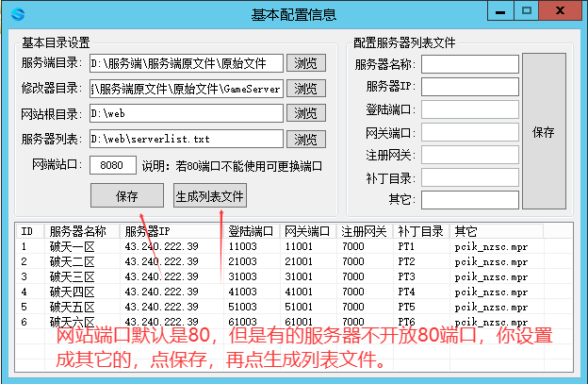Click the 补丁目录 column header
The width and height of the screenshot is (588, 384).
419,231
